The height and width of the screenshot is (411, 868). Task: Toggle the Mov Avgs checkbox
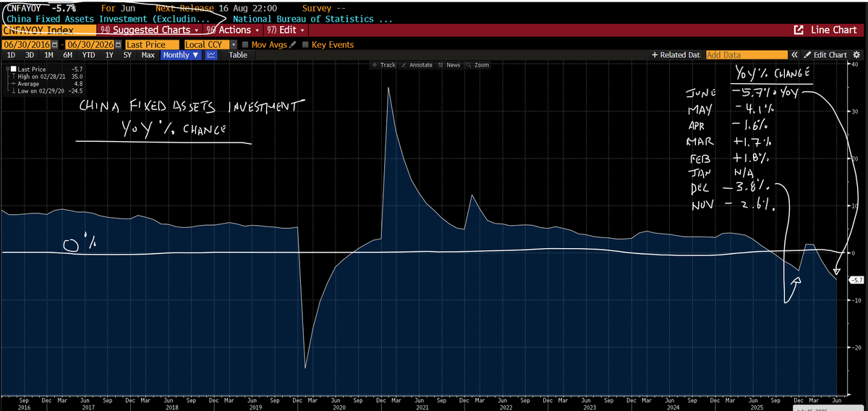click(x=245, y=45)
